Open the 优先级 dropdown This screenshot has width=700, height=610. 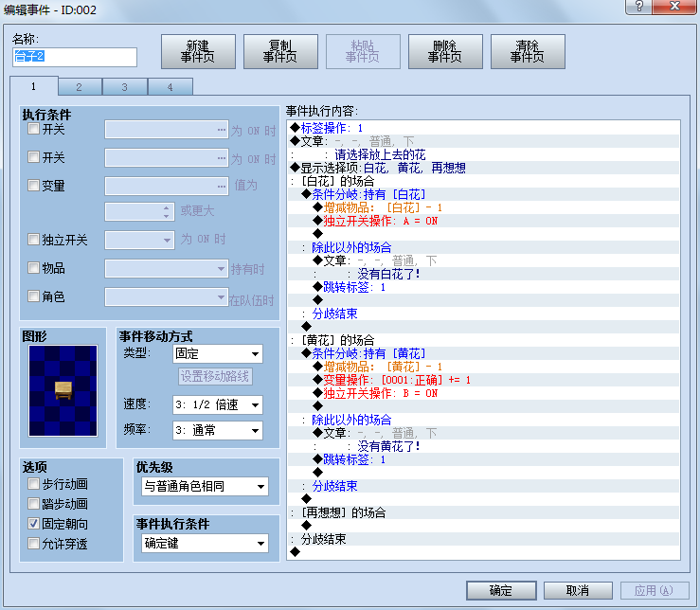[206, 486]
